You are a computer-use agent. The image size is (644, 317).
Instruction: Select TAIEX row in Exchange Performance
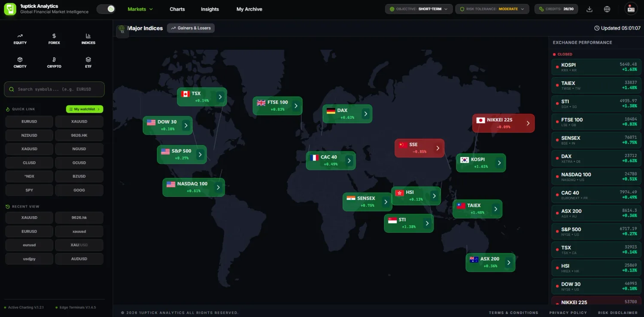[596, 85]
